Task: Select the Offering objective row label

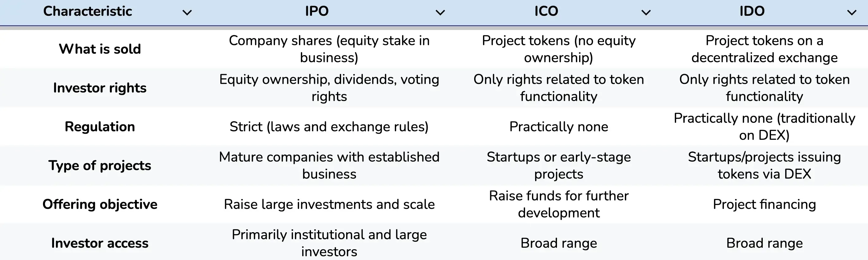Action: [100, 204]
